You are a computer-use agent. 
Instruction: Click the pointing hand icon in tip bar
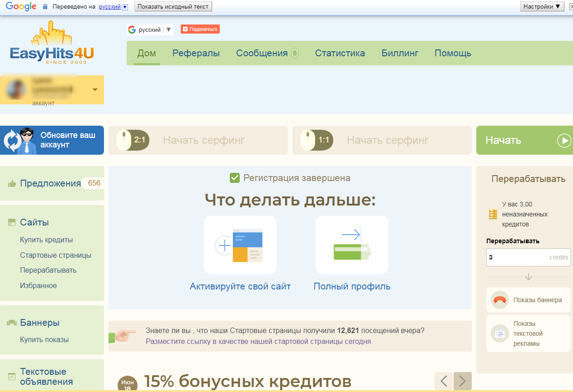pyautogui.click(x=122, y=336)
